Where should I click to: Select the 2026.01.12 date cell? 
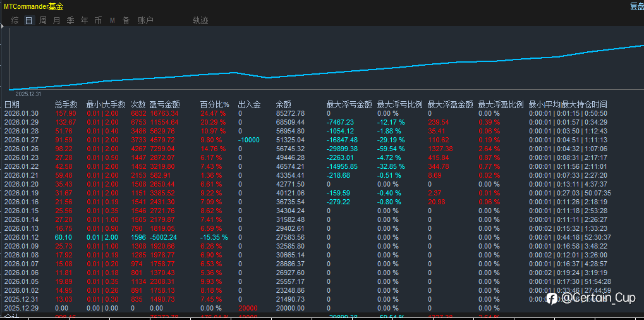21,237
